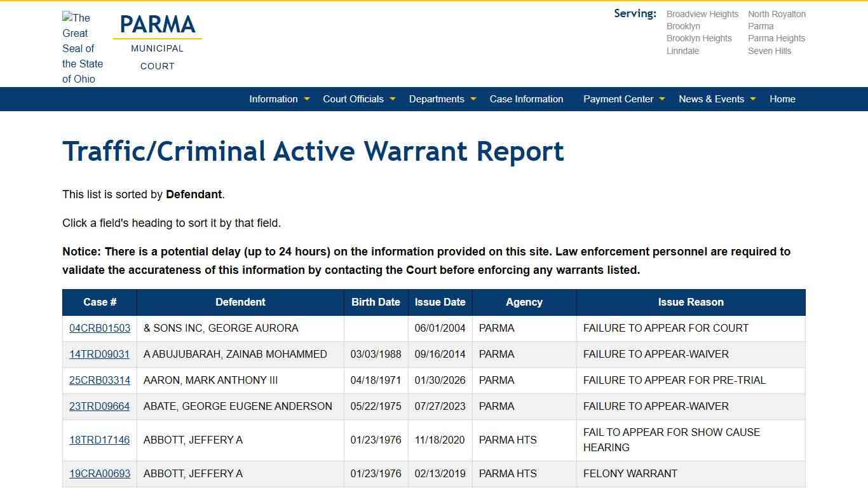This screenshot has height=488, width=868.
Task: Go to the Home menu item
Action: (x=782, y=99)
